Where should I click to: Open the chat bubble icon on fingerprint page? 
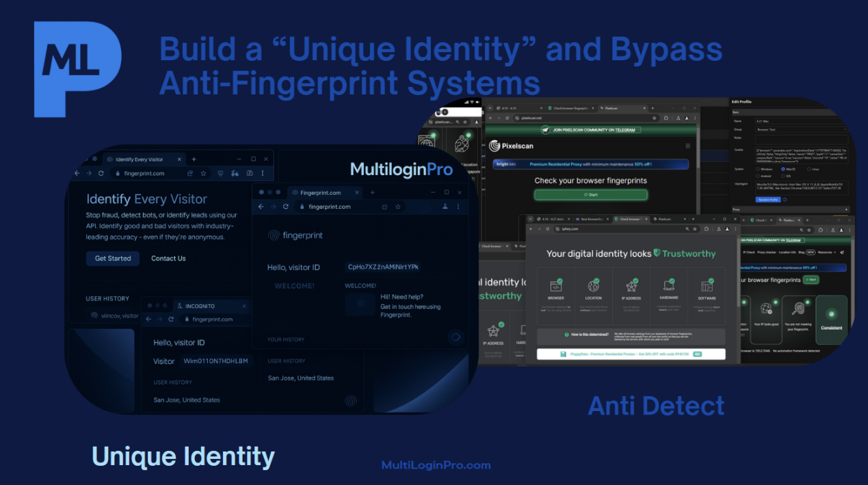(x=456, y=337)
